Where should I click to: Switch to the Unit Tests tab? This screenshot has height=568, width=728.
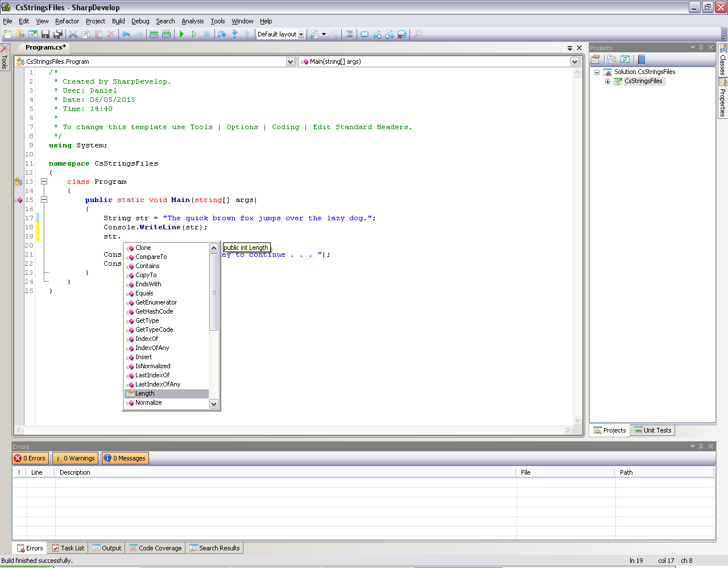click(x=652, y=430)
